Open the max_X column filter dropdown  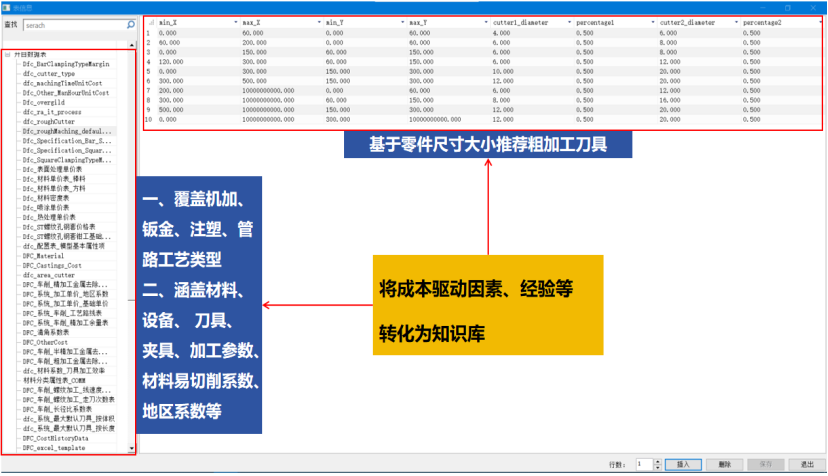pyautogui.click(x=318, y=21)
